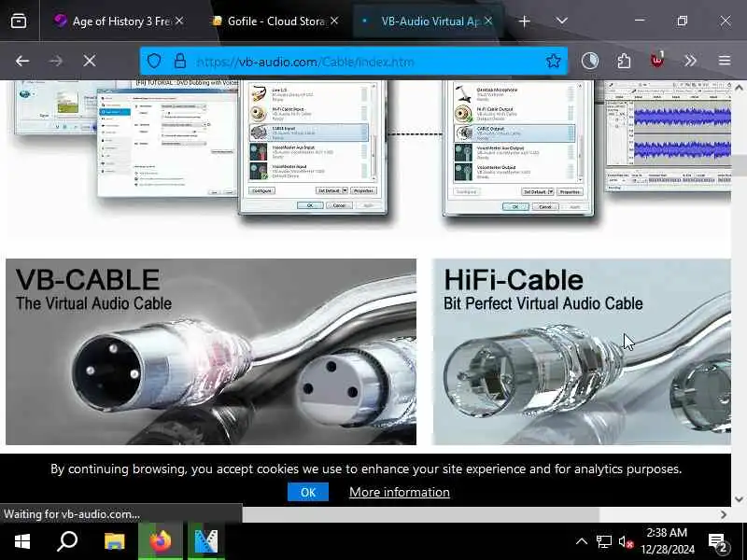This screenshot has height=560, width=747.
Task: Open uBlock Origin extension popup
Action: (657, 61)
